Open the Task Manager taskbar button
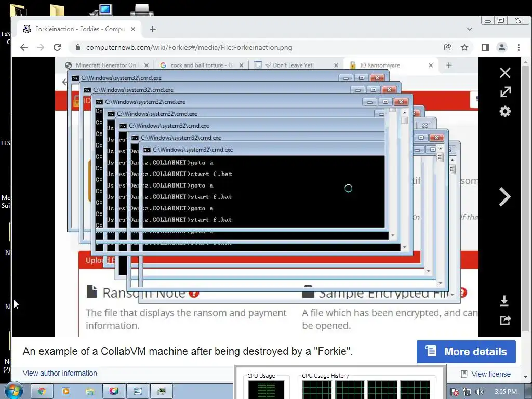 click(162, 391)
